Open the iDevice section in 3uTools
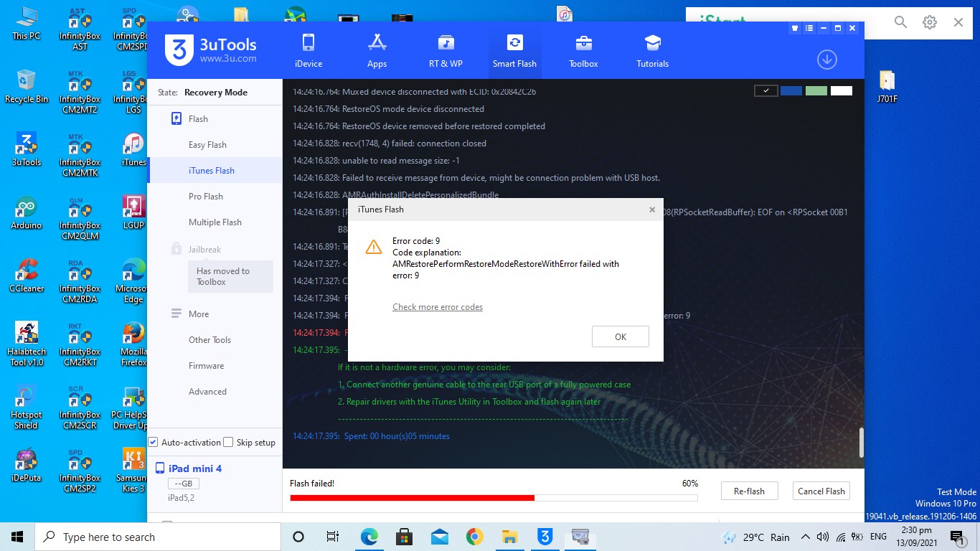The height and width of the screenshot is (551, 980). pyautogui.click(x=308, y=50)
